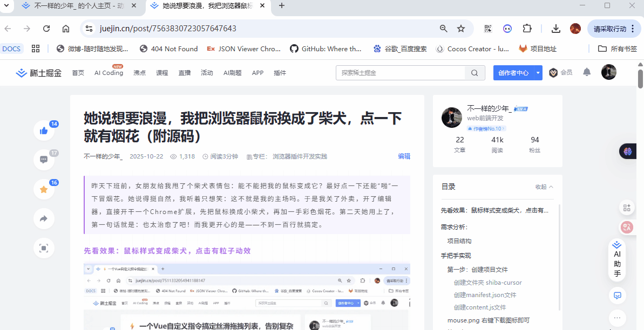This screenshot has width=644, height=330.
Task: Open the AI 助手 panel on right edge
Action: pos(617,262)
